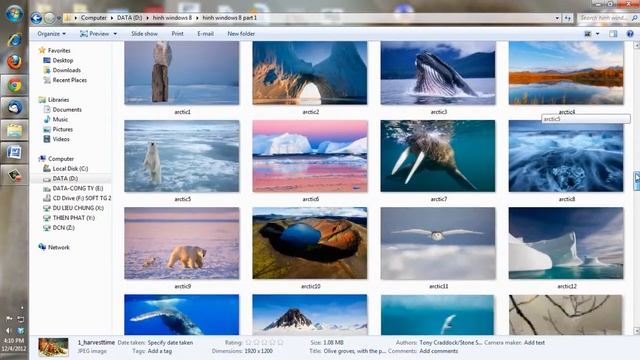Click in the search box
The height and width of the screenshot is (360, 640).
pos(604,18)
